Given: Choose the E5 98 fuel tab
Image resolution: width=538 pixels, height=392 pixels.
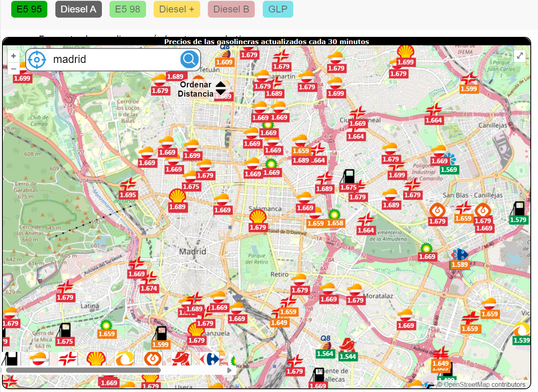Looking at the screenshot, I should click(128, 9).
